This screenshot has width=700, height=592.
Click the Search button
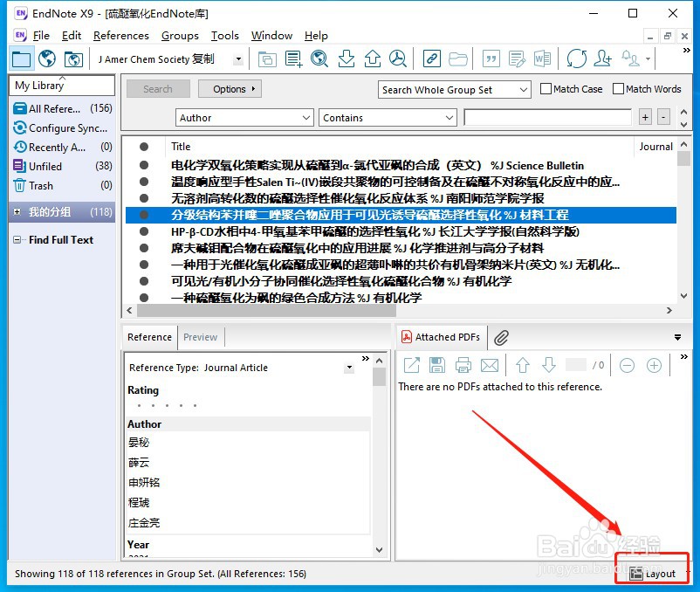158,89
